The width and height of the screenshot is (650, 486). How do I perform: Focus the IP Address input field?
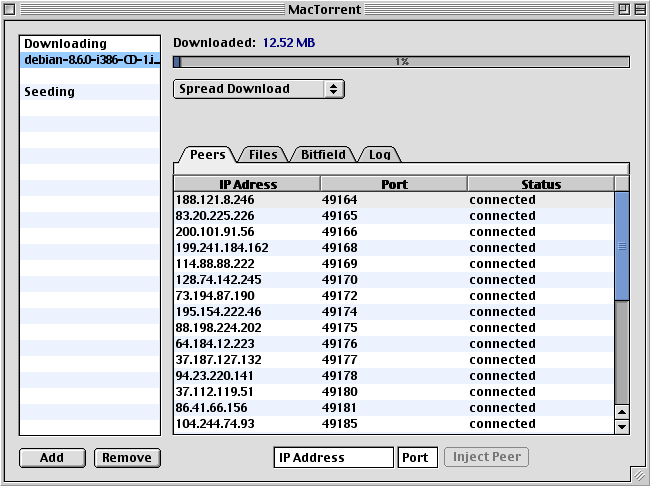point(333,457)
